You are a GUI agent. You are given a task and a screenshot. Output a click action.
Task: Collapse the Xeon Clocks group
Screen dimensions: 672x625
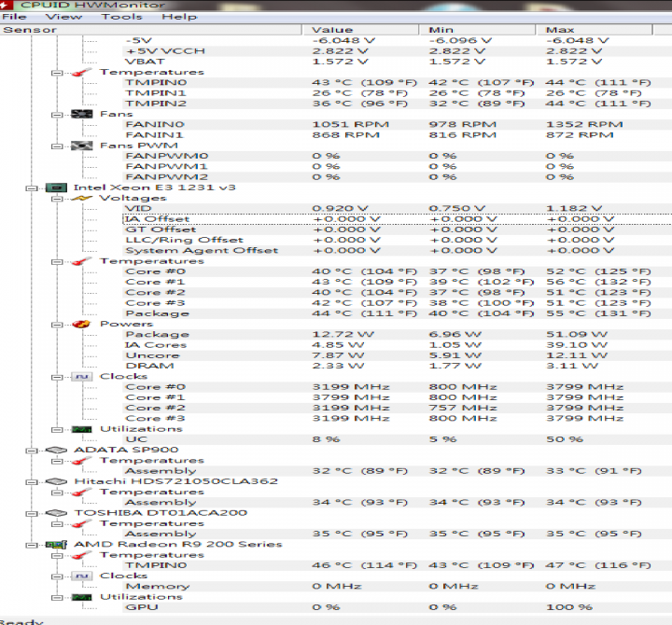(x=57, y=377)
